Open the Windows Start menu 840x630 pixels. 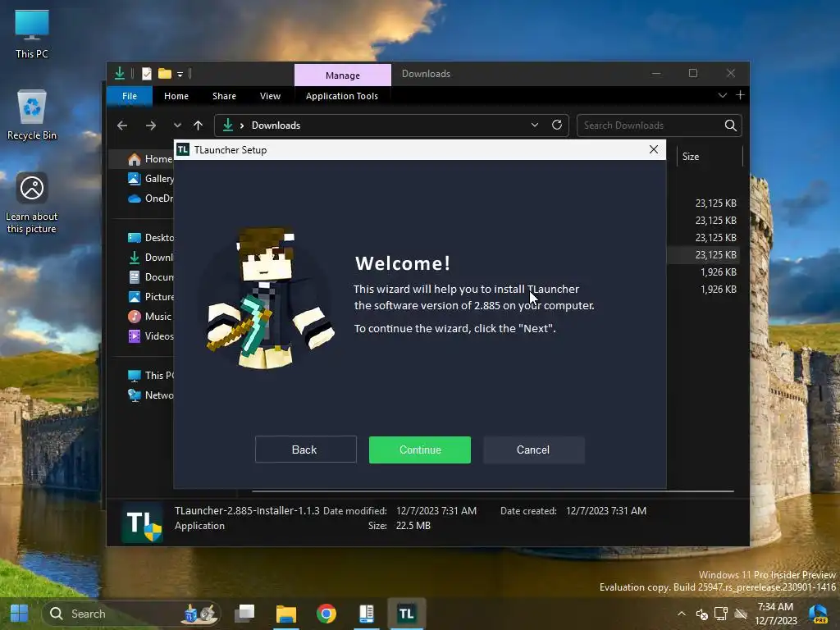click(20, 614)
